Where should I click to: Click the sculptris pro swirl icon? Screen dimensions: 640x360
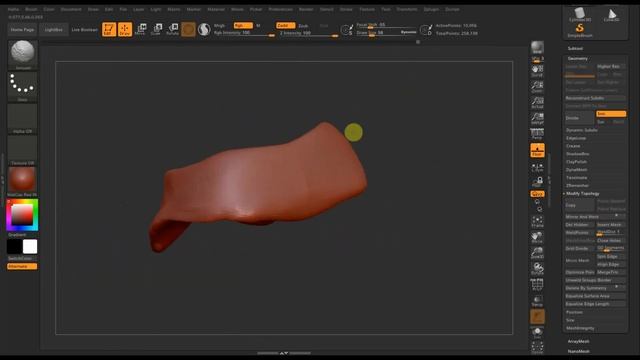click(x=204, y=29)
